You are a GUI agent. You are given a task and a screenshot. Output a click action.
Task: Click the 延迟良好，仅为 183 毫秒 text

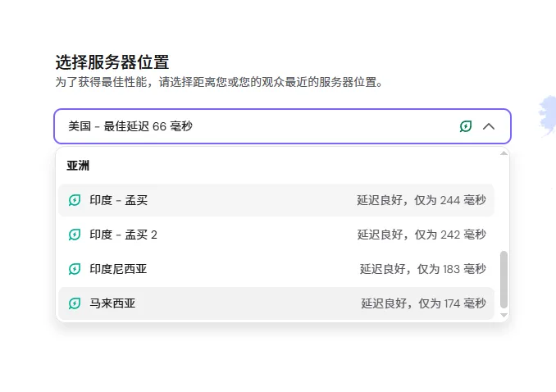coord(422,269)
